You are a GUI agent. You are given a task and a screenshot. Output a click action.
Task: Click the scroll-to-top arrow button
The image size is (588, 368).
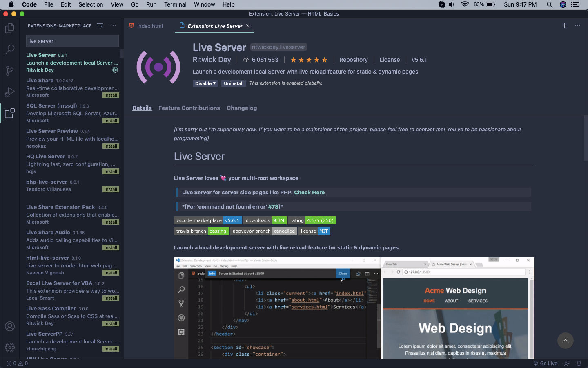point(566,341)
